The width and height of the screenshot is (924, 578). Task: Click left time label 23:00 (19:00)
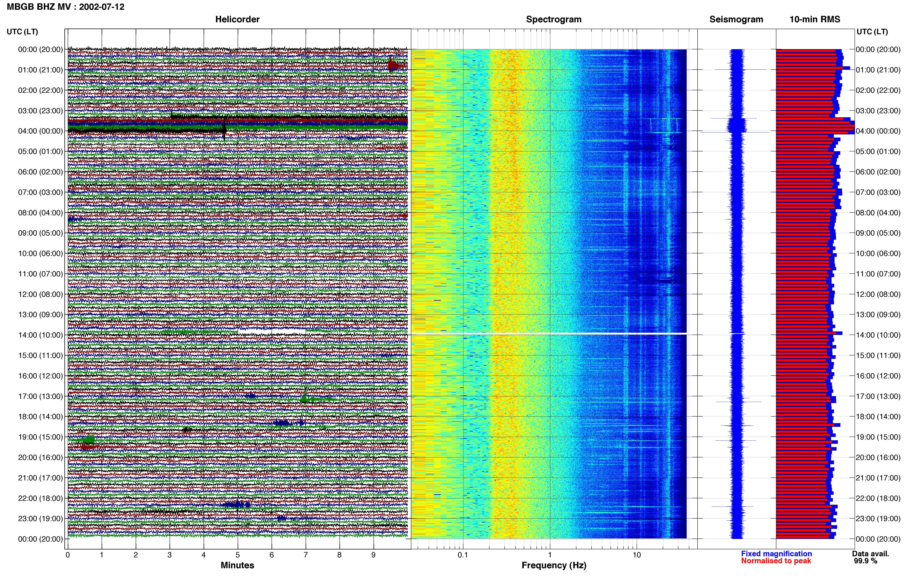40,519
